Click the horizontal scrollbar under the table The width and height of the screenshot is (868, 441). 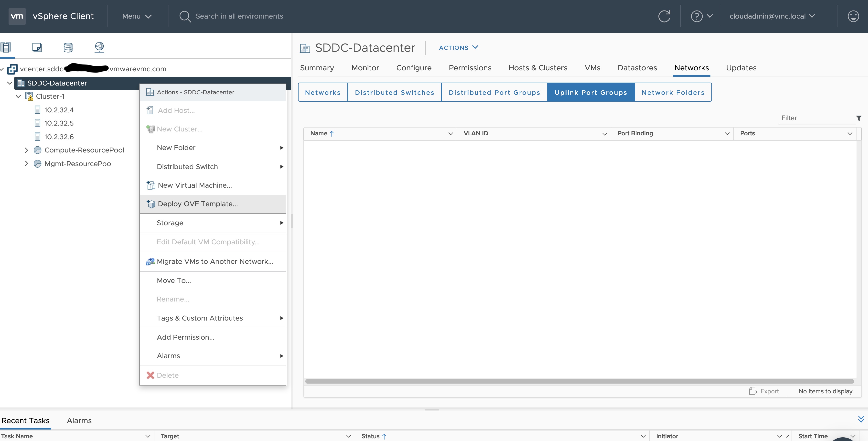(x=579, y=381)
